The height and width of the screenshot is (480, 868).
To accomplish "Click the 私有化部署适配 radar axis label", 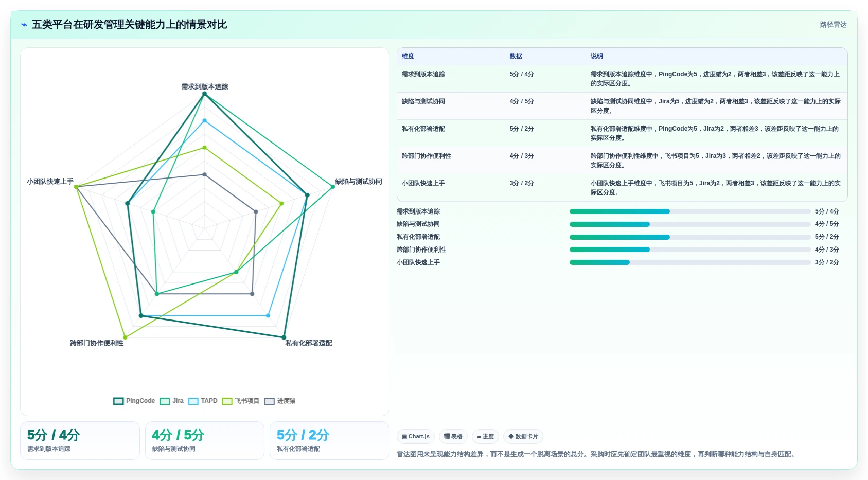I will [309, 343].
